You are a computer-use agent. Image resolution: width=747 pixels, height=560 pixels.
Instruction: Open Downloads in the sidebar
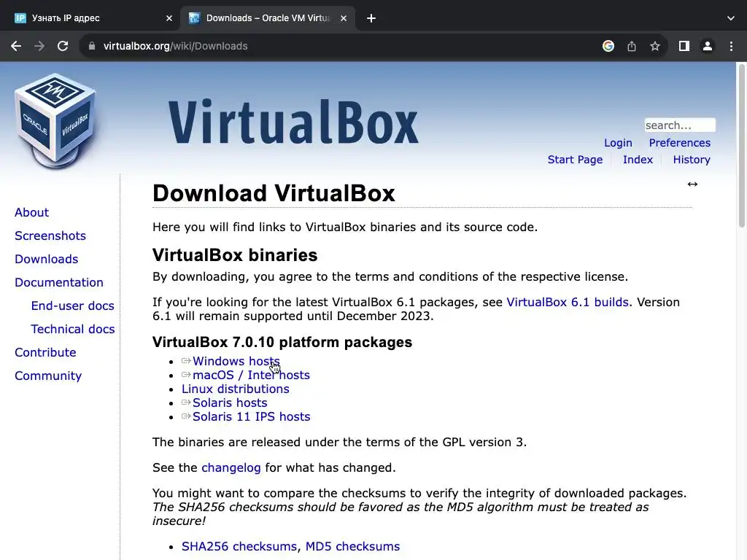(x=47, y=259)
